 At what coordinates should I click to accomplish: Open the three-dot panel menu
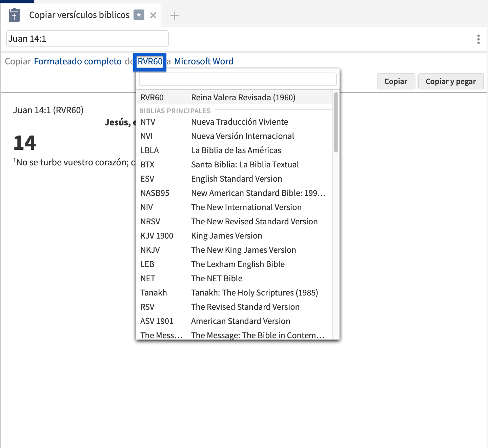click(x=478, y=39)
